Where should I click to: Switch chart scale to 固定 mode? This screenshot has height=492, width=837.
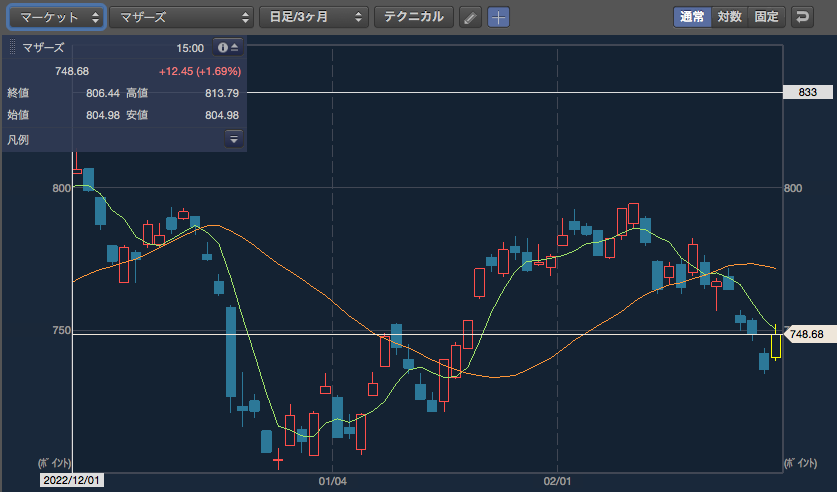pos(767,17)
